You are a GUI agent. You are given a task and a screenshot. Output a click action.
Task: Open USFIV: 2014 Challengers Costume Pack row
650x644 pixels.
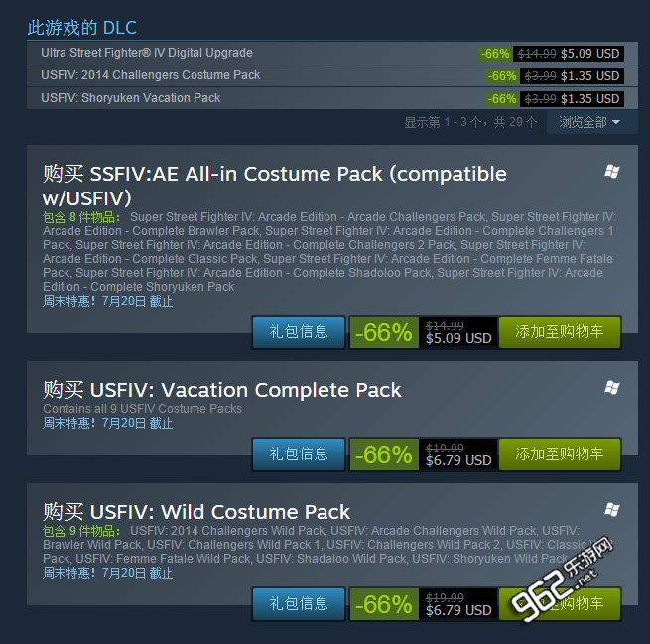(332, 75)
